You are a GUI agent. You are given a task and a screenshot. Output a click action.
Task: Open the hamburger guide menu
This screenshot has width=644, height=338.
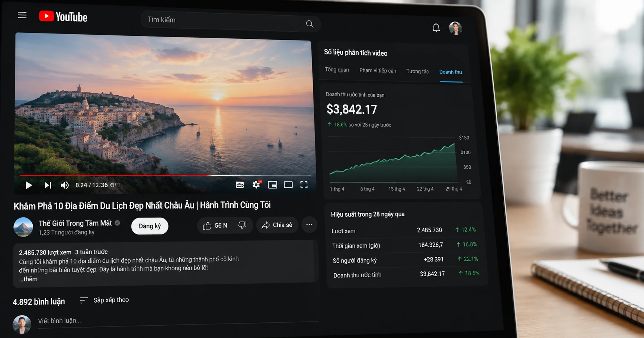[22, 15]
